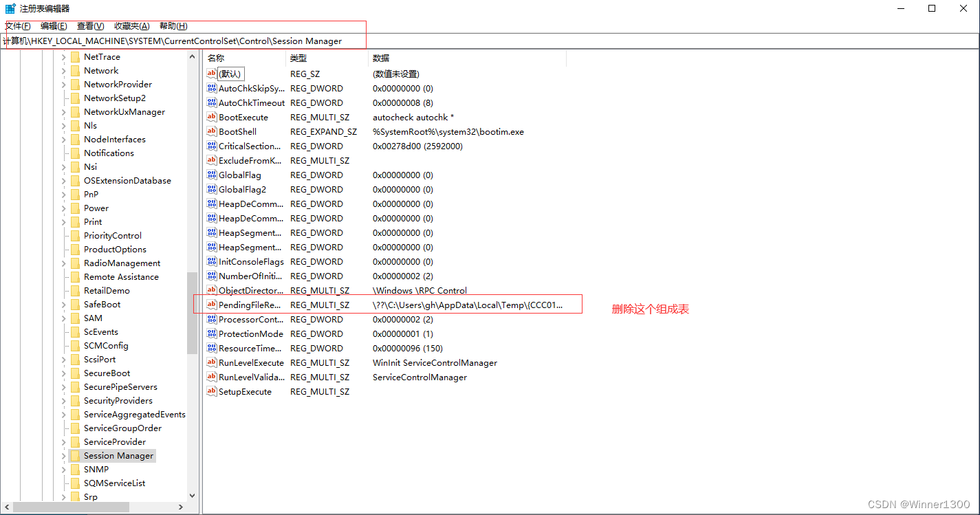
Task: Expand the SafeBoot tree node
Action: pos(64,305)
